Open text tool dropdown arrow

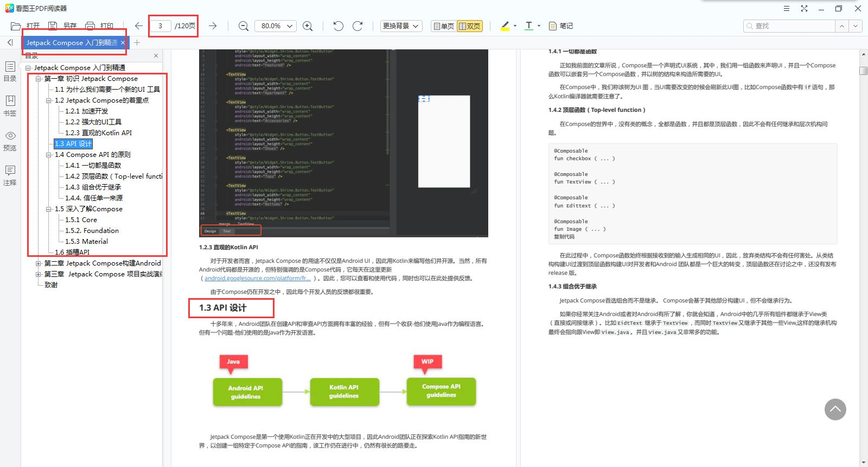coord(539,26)
